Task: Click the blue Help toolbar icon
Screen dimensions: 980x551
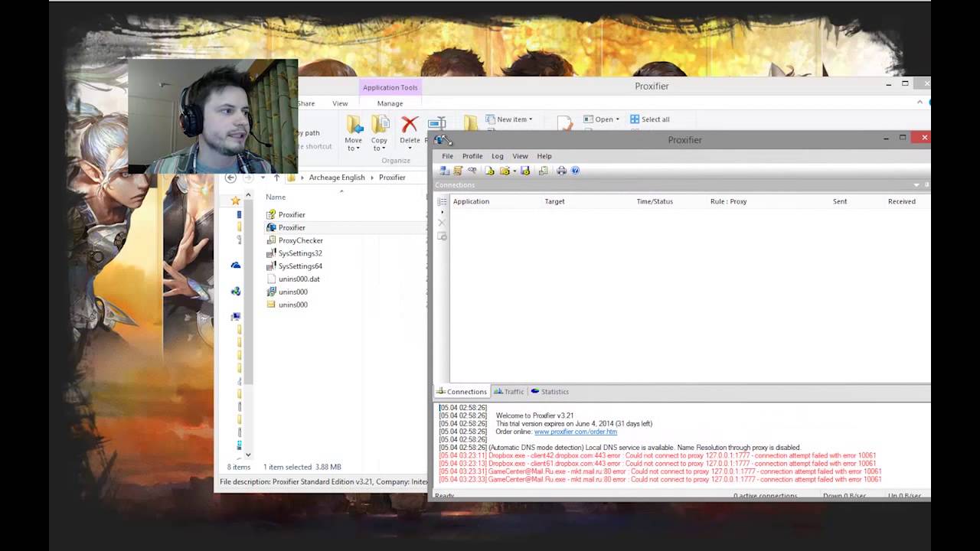Action: tap(576, 171)
